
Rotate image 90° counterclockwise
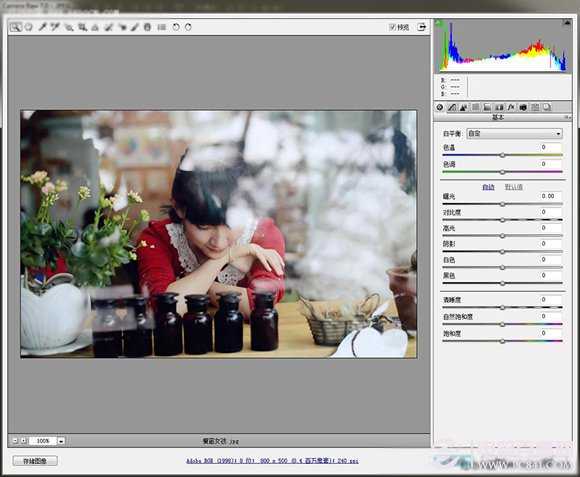[176, 27]
